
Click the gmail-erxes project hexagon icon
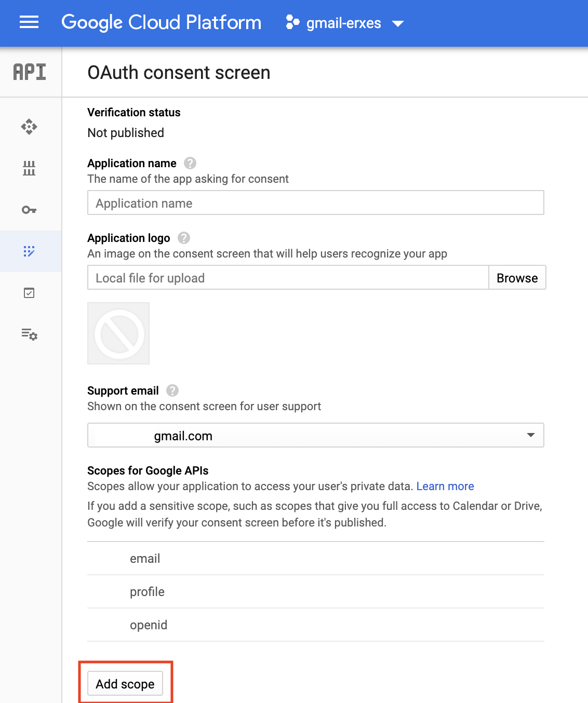tap(292, 22)
